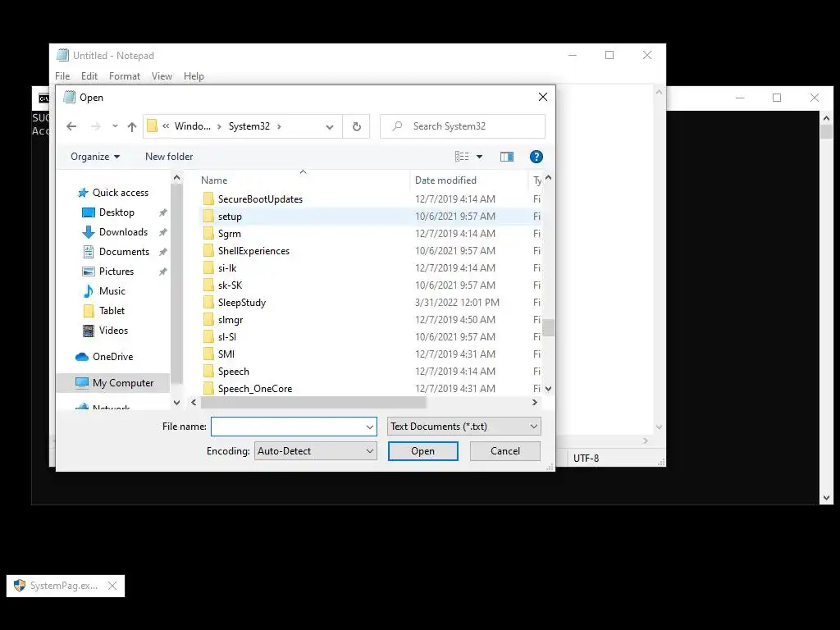Open the Organize menu
Viewport: 840px width, 630px height.
(x=95, y=157)
